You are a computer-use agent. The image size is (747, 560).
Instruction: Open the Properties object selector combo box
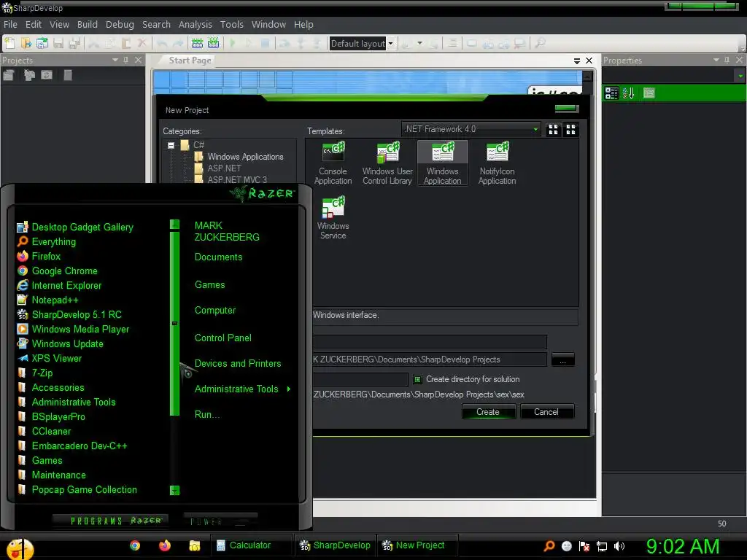click(x=674, y=76)
